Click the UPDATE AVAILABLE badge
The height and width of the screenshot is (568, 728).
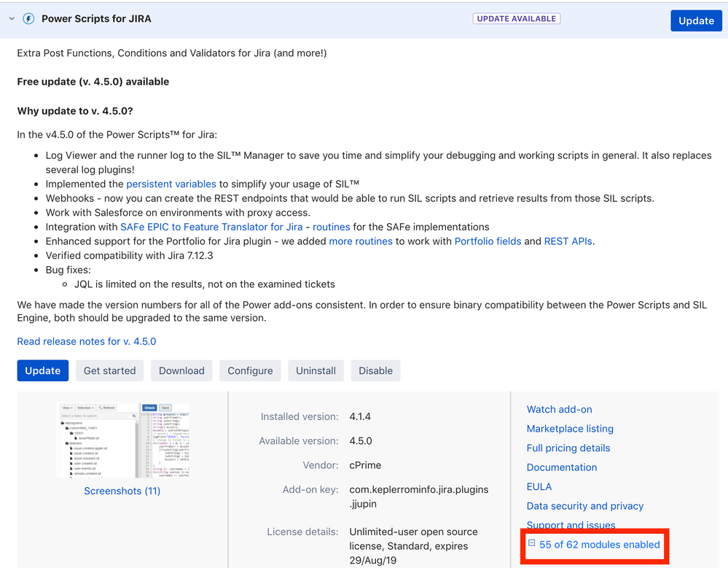click(x=516, y=18)
